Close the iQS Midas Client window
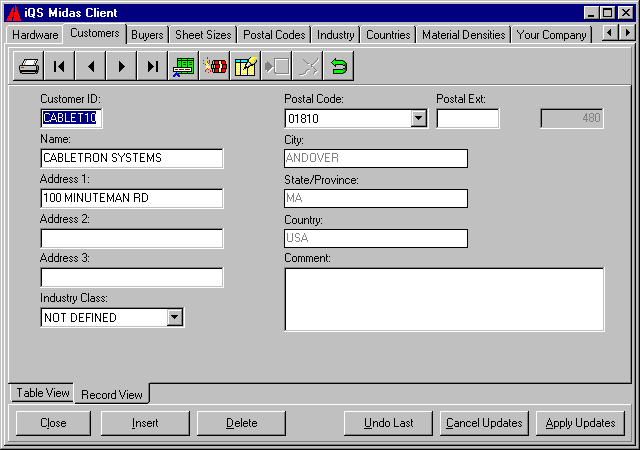The width and height of the screenshot is (640, 450). click(625, 13)
